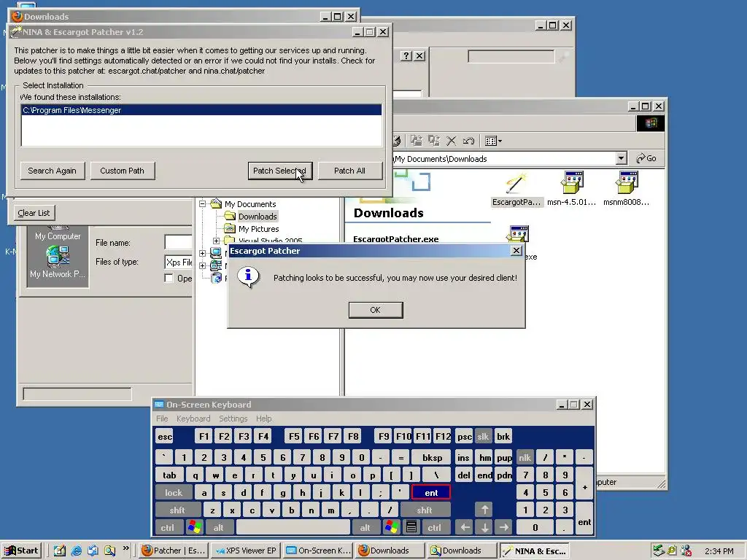Click the Delete X toolbar icon in Explorer
Image resolution: width=747 pixels, height=560 pixels.
pos(451,141)
